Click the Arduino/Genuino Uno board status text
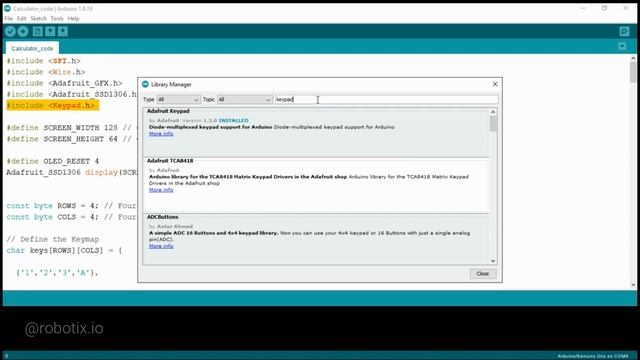 593,356
